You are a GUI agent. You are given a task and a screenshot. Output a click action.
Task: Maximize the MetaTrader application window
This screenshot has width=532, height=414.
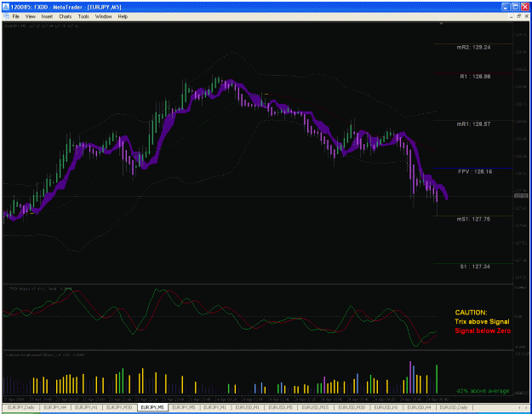coord(515,7)
